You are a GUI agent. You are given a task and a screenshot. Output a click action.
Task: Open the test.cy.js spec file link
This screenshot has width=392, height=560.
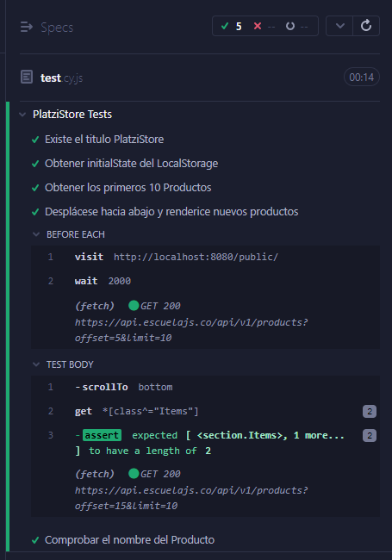tap(61, 78)
